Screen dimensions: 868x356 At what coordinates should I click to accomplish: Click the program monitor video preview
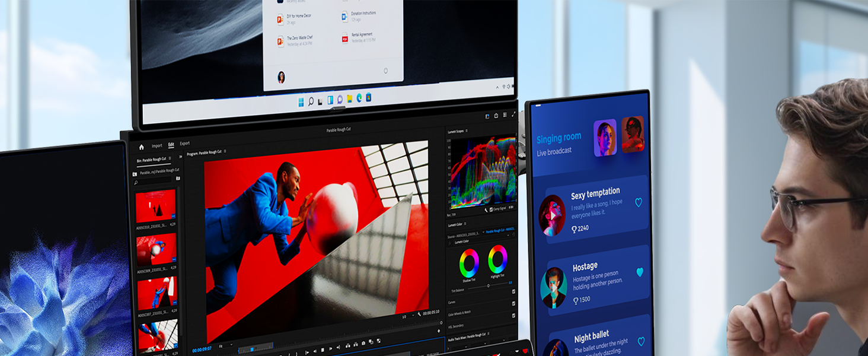317,242
